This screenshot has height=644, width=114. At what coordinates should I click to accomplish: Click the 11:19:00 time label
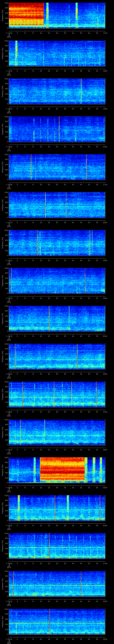tap(9, 147)
